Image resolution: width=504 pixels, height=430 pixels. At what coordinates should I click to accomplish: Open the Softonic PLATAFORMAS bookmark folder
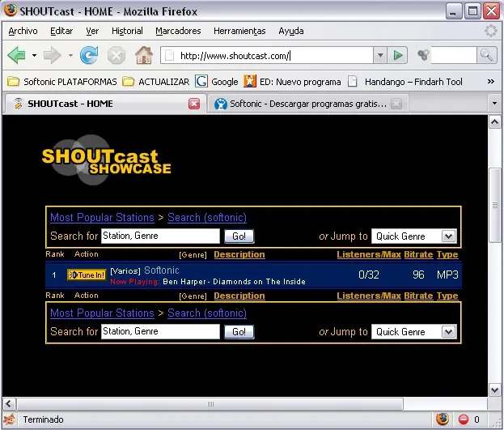point(61,82)
